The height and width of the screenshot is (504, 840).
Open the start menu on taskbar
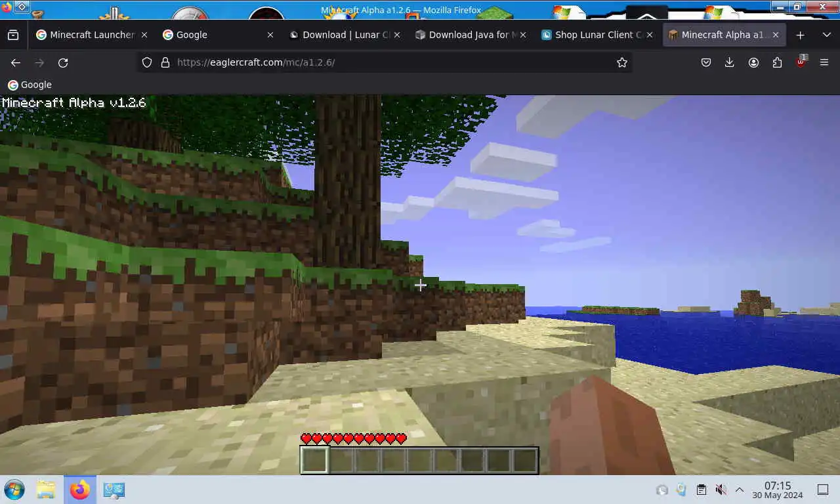(x=14, y=490)
